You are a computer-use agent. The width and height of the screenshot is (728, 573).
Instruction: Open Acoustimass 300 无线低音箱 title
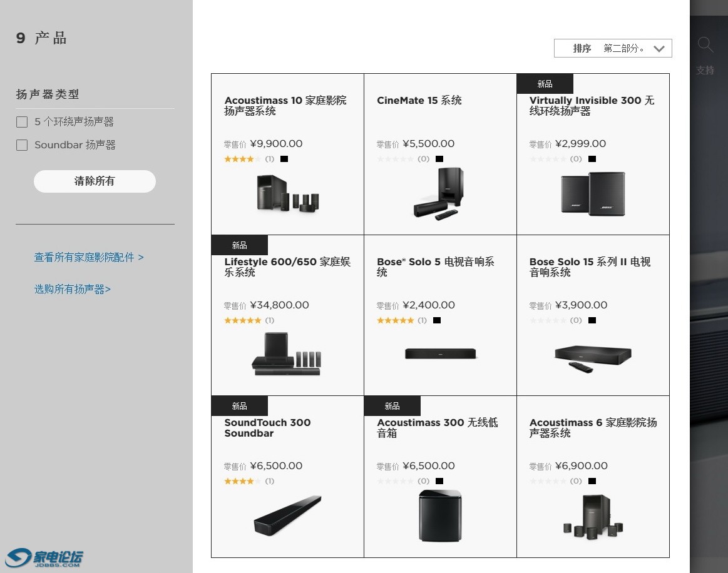click(437, 428)
